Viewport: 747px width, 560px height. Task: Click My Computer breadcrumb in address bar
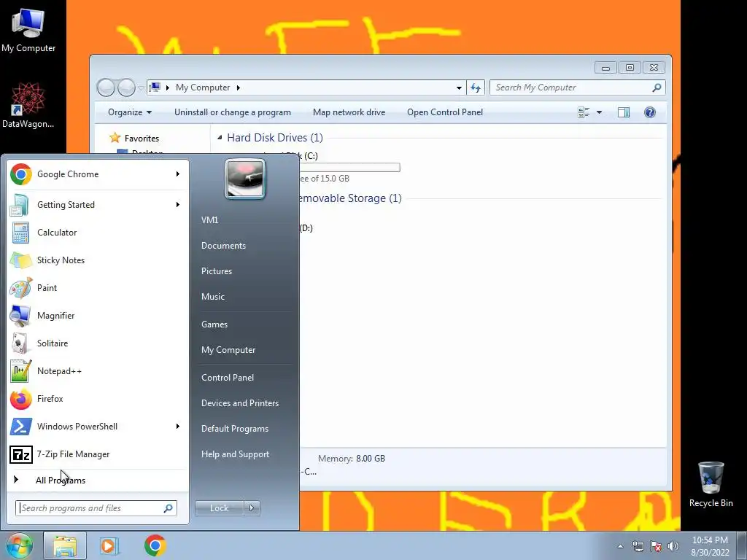(x=203, y=87)
